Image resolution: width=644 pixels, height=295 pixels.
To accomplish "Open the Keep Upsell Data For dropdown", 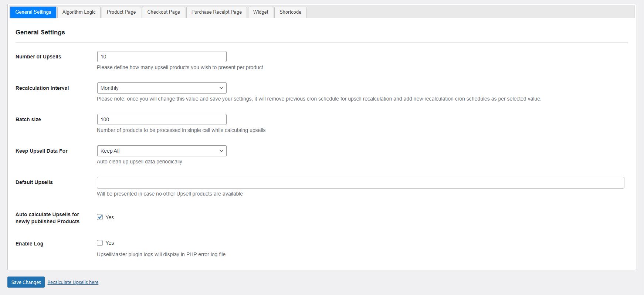I will click(x=162, y=151).
